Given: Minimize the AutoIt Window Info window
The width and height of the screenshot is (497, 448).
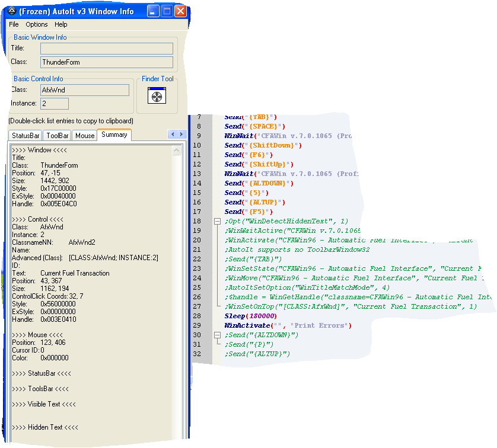Looking at the screenshot, I should (153, 11).
